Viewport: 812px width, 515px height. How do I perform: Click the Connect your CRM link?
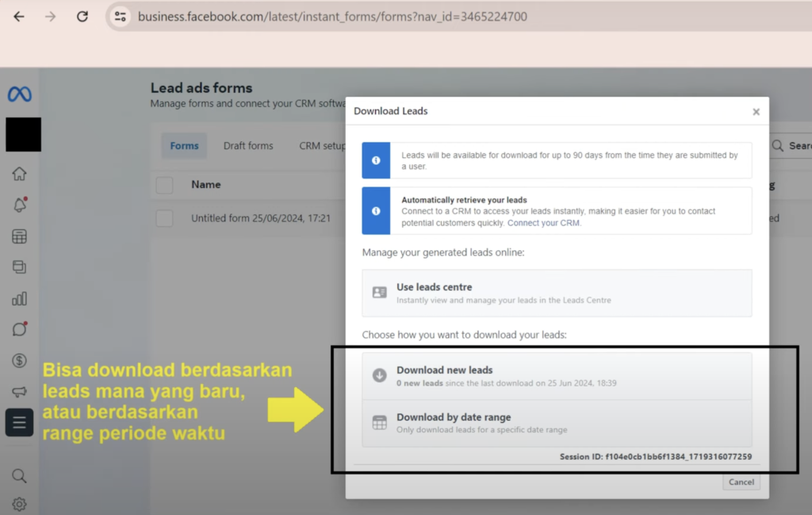[543, 223]
